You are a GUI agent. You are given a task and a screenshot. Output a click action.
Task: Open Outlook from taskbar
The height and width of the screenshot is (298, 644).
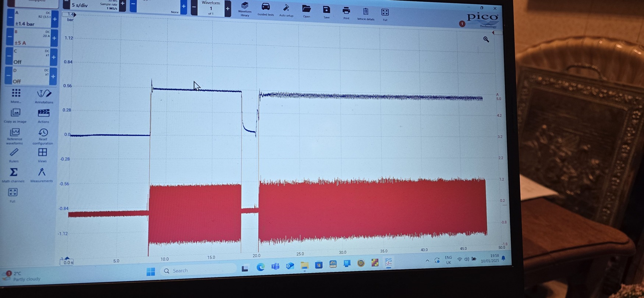point(290,266)
